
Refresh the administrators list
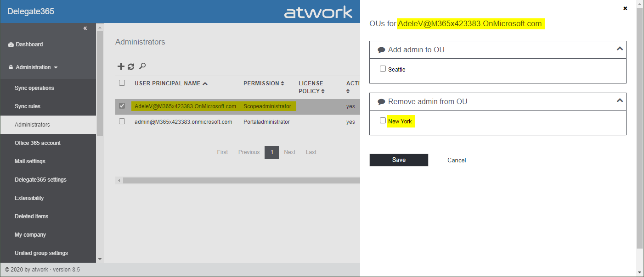131,66
